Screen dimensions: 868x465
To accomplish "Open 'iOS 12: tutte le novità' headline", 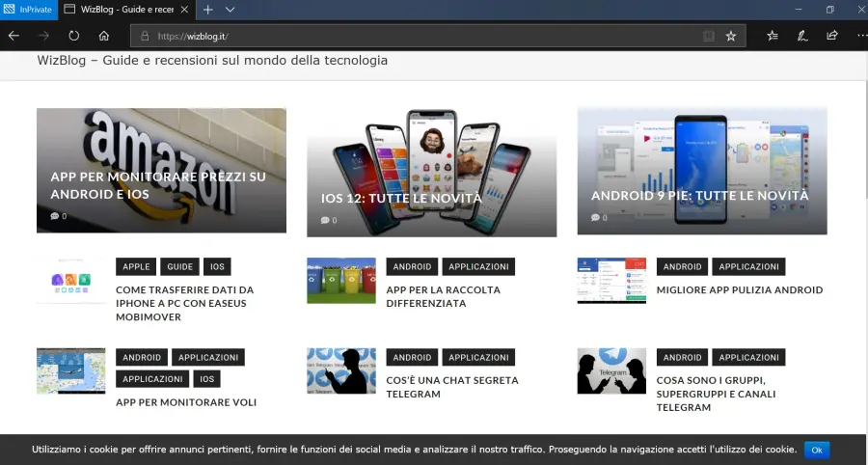I will click(x=401, y=198).
